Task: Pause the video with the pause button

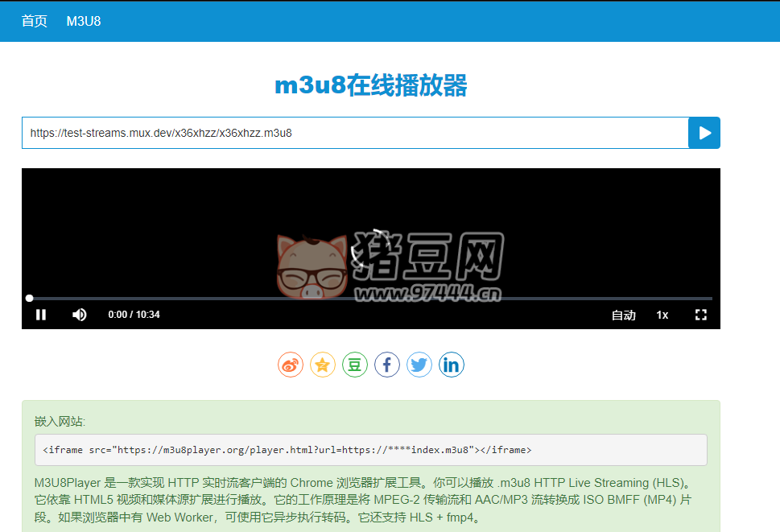Action: [41, 315]
